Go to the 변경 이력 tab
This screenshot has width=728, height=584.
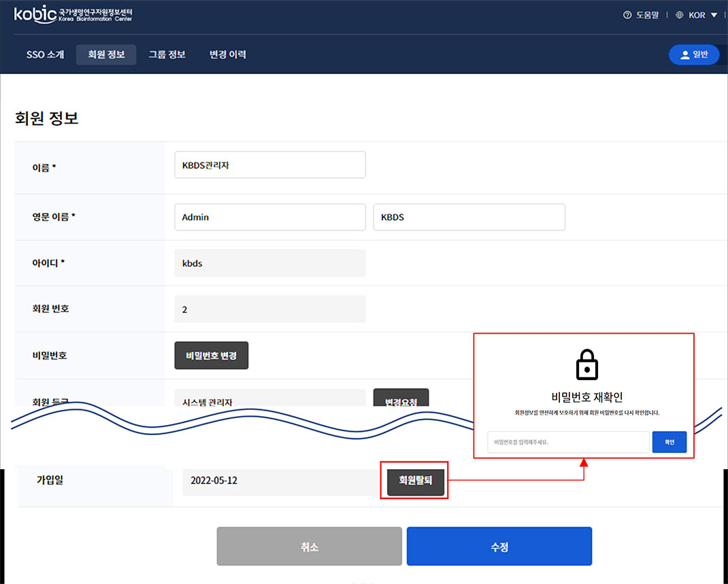coord(228,54)
